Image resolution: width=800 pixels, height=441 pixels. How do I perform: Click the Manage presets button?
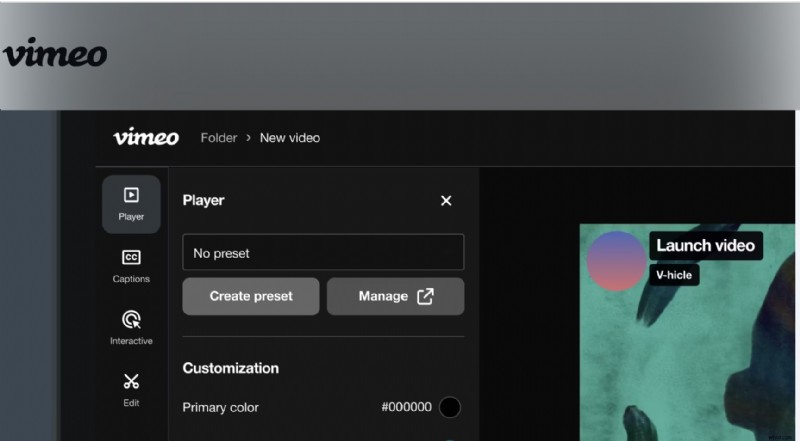[395, 296]
